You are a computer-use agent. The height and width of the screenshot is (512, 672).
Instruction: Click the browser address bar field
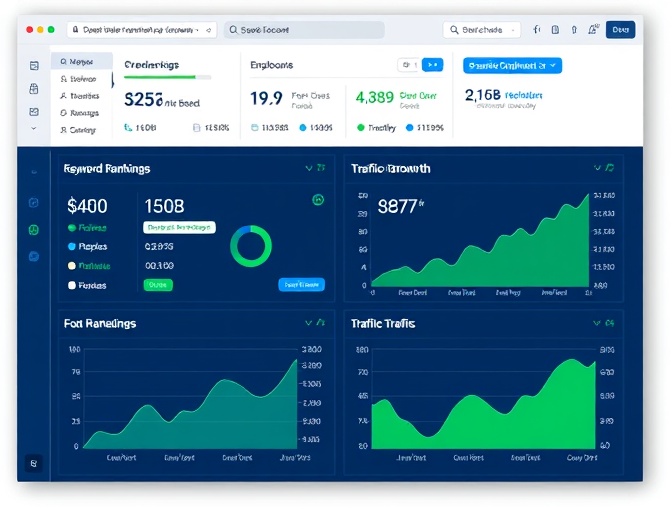(142, 30)
